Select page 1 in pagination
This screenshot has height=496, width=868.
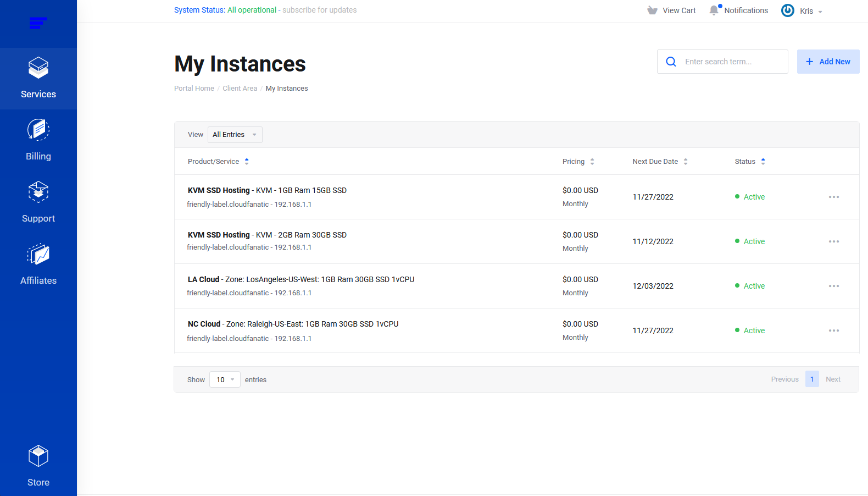[x=812, y=379]
